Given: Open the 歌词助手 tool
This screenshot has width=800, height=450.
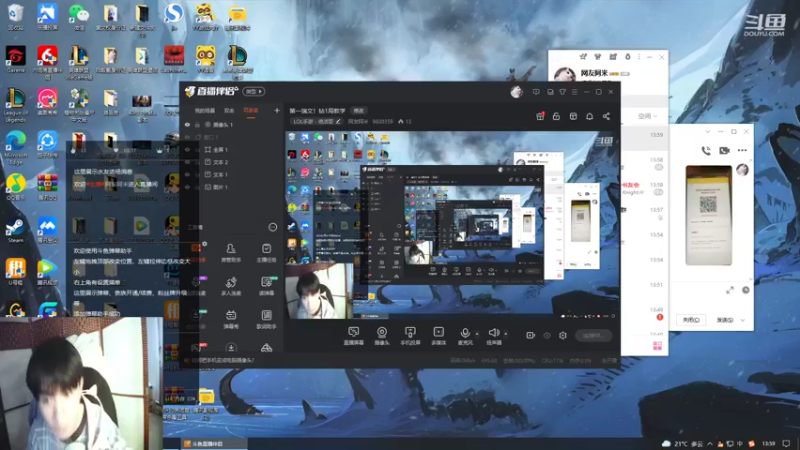Looking at the screenshot, I should pos(266,319).
